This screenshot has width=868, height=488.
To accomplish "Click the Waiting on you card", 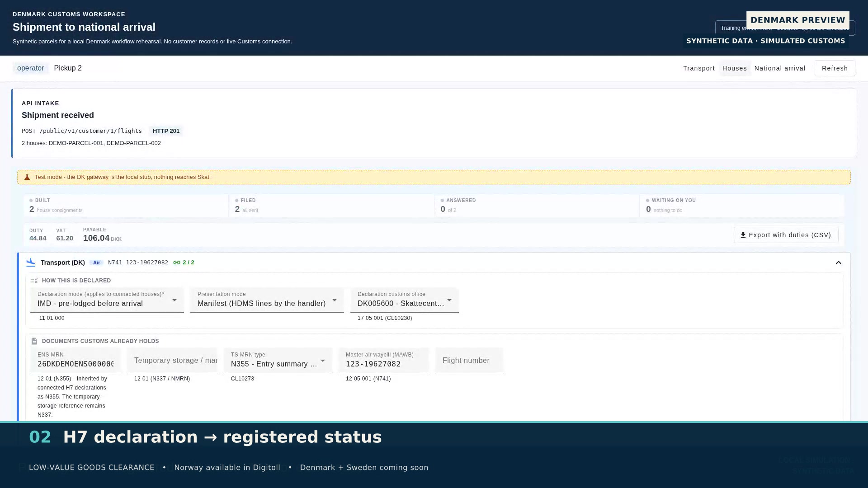I will (x=742, y=206).
